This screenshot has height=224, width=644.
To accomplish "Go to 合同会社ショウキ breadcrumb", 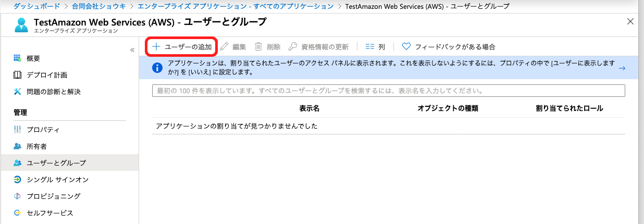I will pos(99,6).
